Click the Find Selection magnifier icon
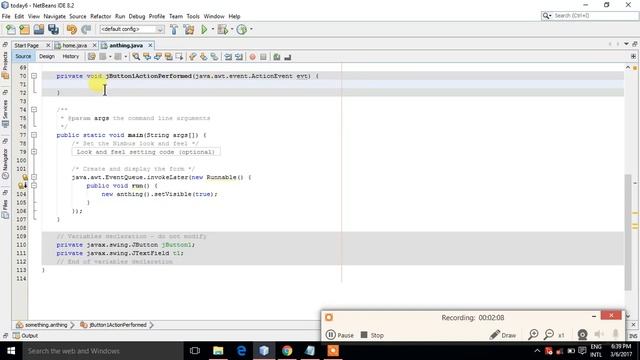640x360 pixels. click(x=136, y=57)
